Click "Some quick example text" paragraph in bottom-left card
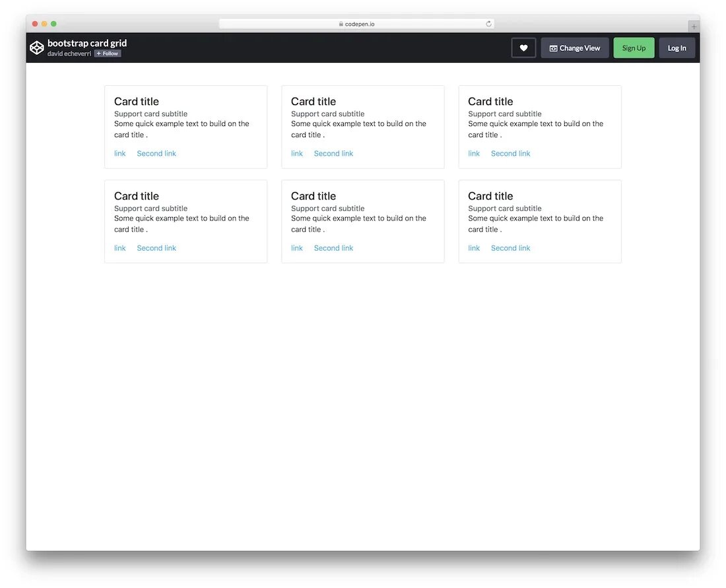Viewport: 726px width, 588px height. click(181, 224)
